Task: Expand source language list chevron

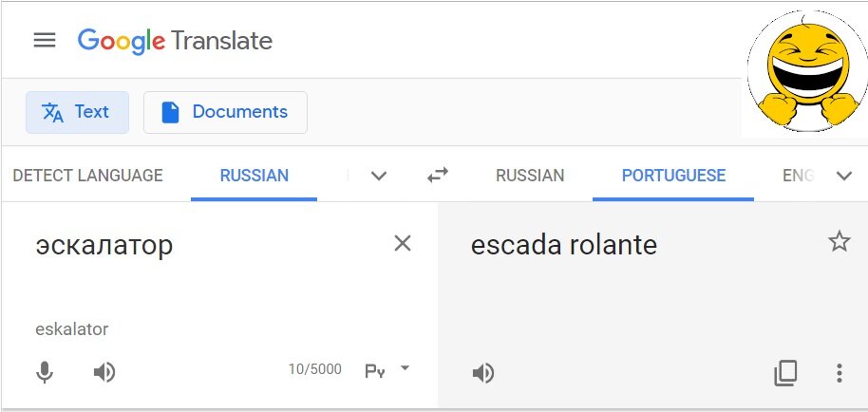Action: point(379,176)
